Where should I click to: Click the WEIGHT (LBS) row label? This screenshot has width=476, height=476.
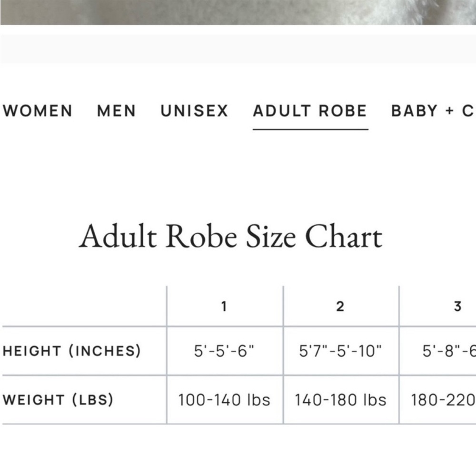tap(58, 399)
